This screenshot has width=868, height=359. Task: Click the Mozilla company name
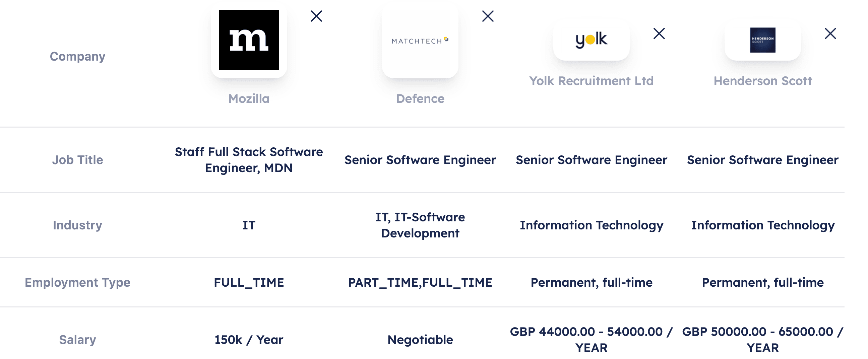point(249,99)
